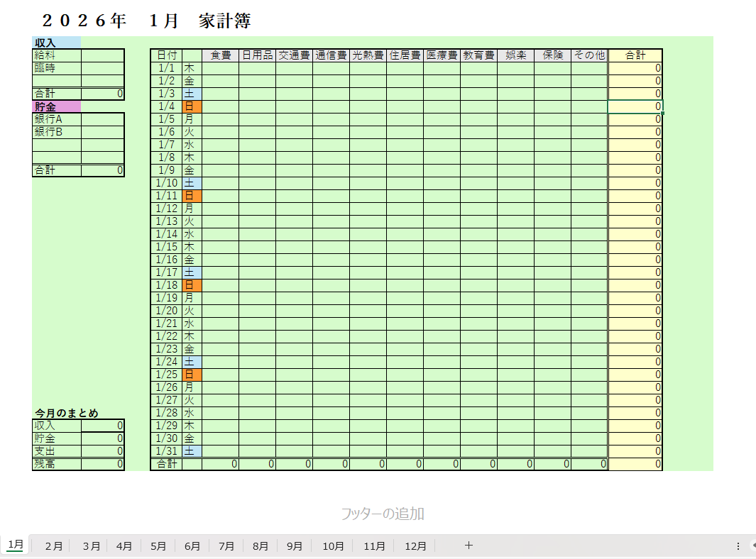Select the 食費 column header cell
The image size is (756, 559).
tap(220, 55)
